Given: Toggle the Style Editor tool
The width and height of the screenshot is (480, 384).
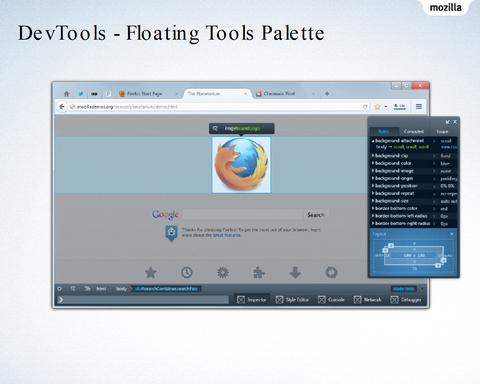Looking at the screenshot, I should pos(292,300).
